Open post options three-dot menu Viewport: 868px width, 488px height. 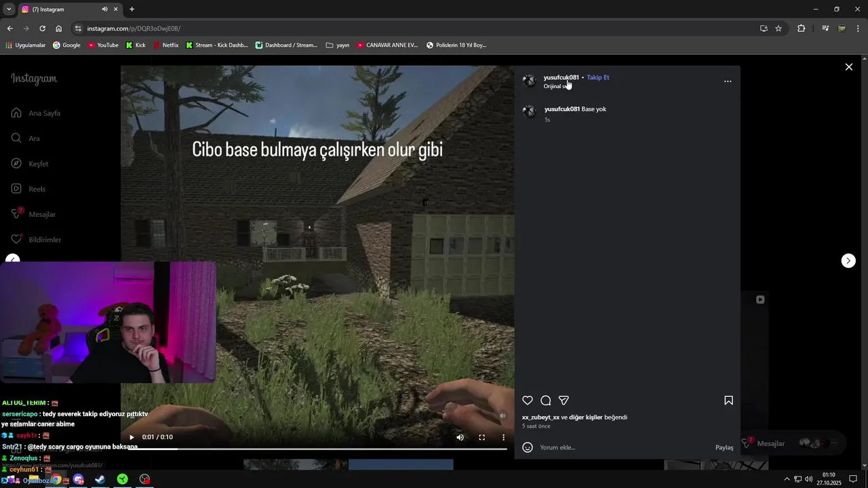coord(728,81)
